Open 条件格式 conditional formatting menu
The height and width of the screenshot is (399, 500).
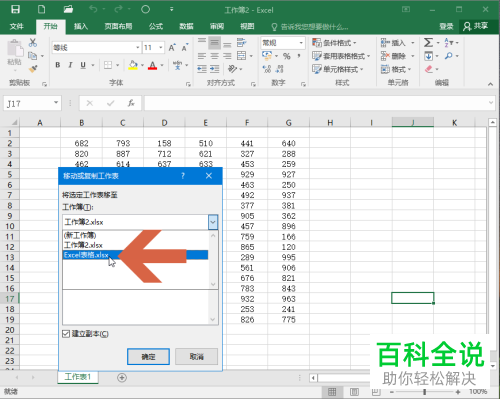[x=334, y=43]
